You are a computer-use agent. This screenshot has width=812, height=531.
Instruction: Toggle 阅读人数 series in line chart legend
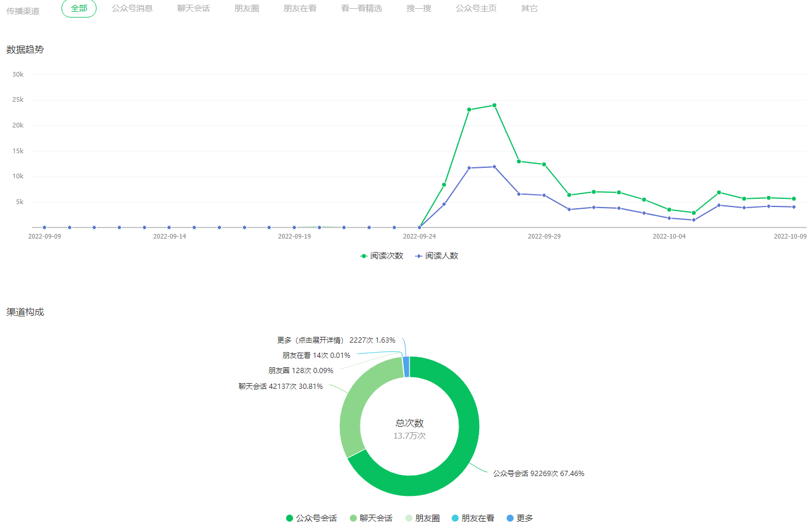click(x=436, y=256)
